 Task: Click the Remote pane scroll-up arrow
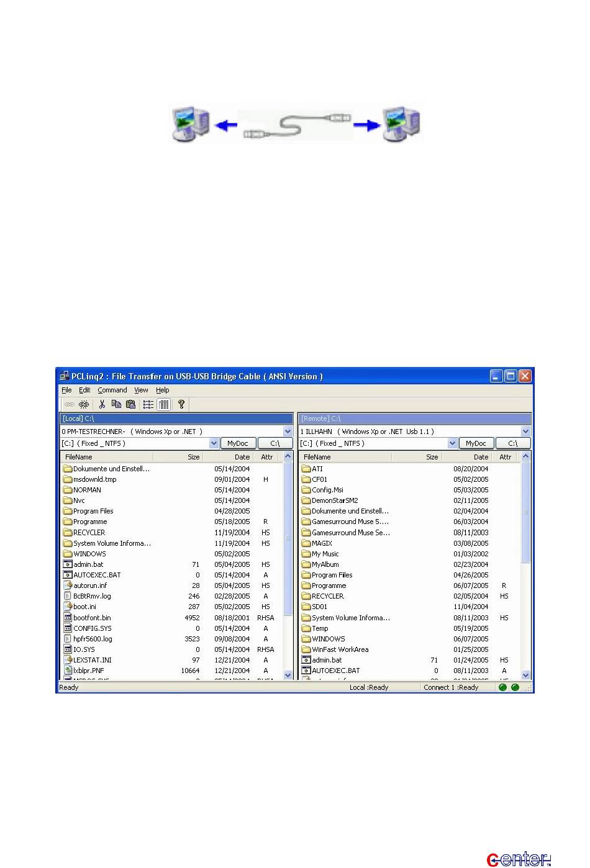coord(526,456)
